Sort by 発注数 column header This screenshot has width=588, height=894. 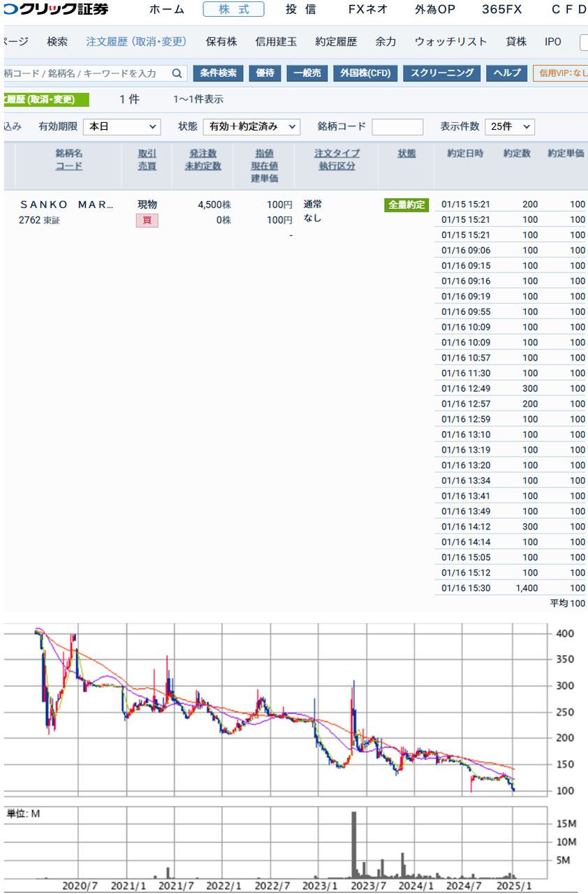(x=203, y=153)
